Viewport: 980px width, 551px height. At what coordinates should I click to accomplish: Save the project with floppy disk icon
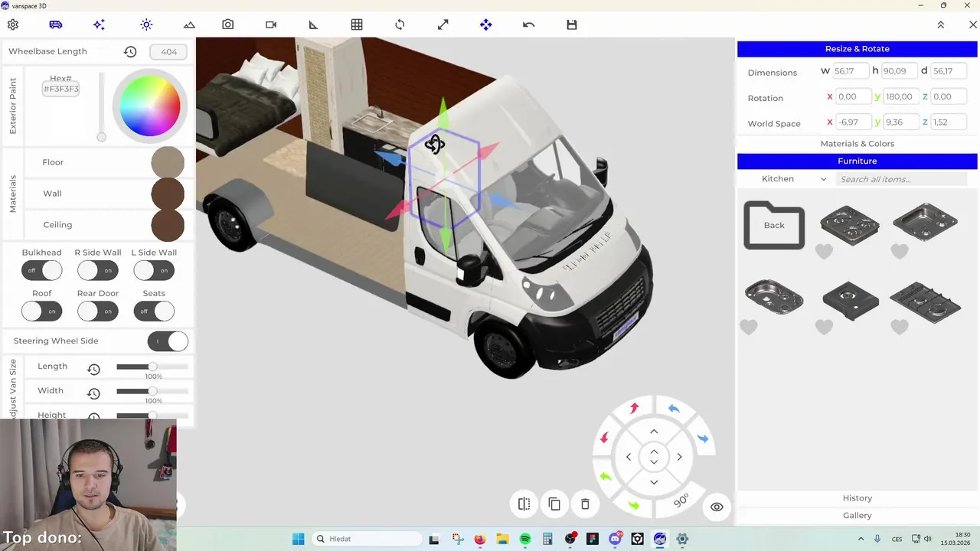pos(572,24)
